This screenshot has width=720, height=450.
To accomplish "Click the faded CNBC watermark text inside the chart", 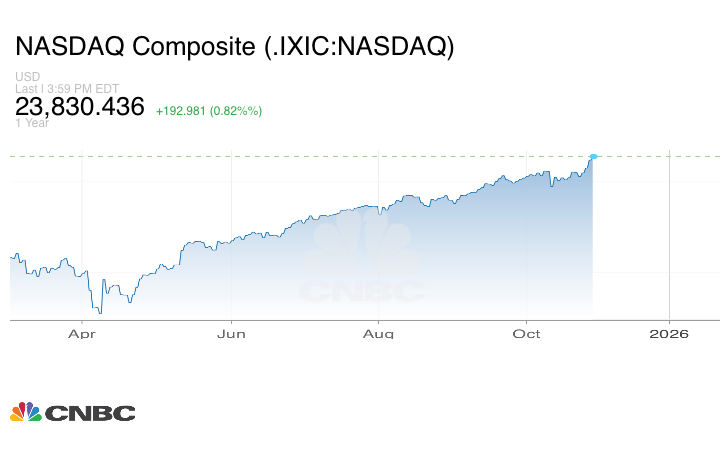I will [x=362, y=292].
